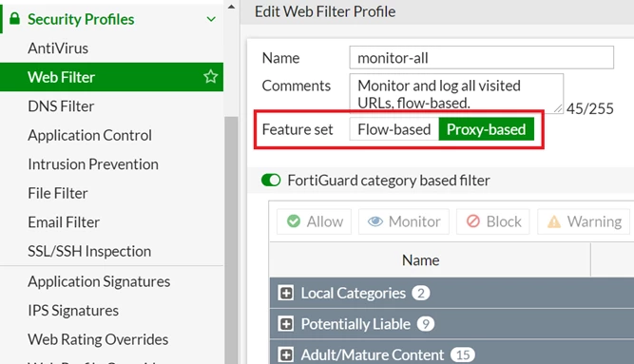Click the FortiGuard category based filter label
The image size is (634, 364).
point(389,180)
